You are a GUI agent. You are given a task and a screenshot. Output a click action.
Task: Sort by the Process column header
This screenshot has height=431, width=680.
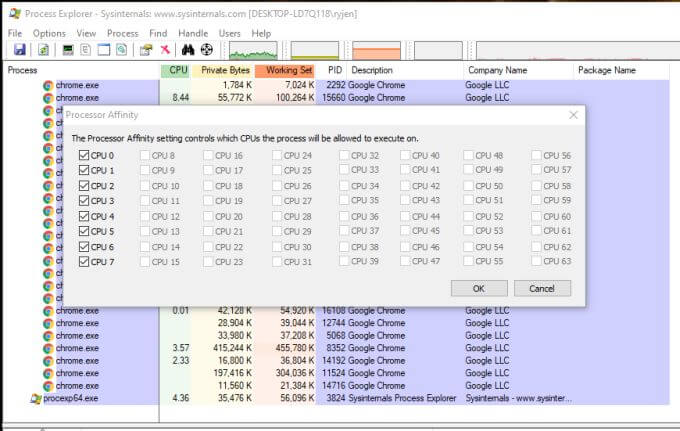click(82, 70)
